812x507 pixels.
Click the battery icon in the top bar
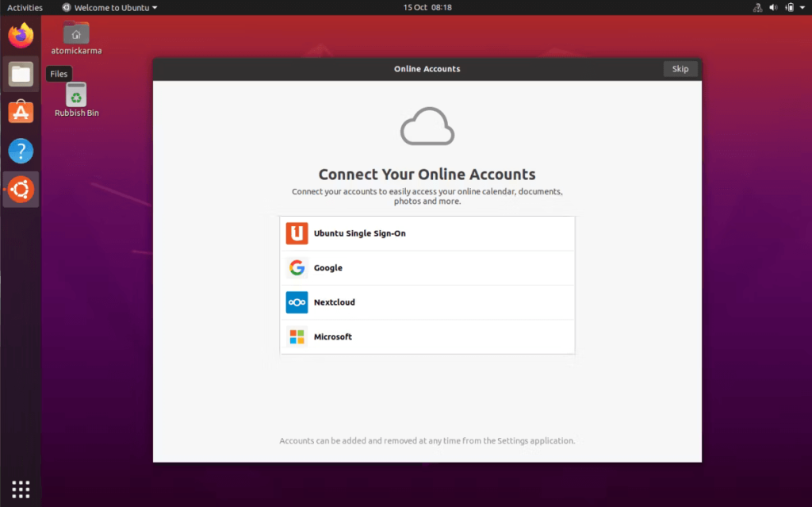[x=790, y=7]
